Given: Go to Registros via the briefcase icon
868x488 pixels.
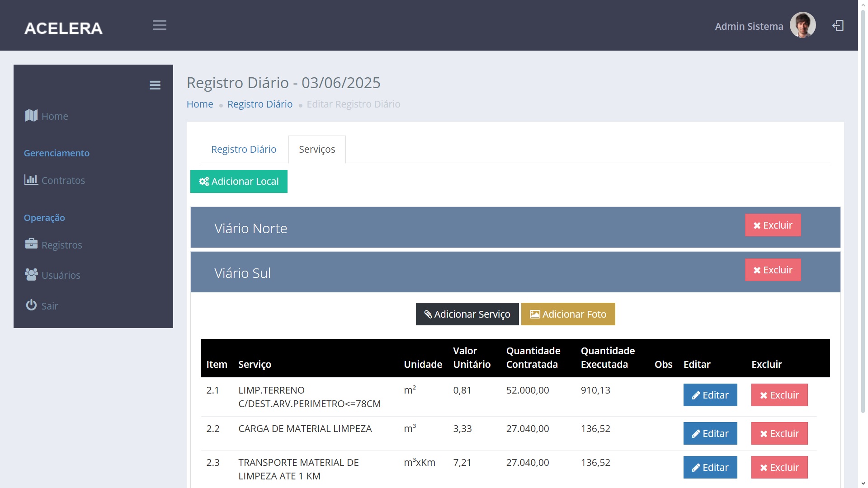Looking at the screenshot, I should (x=31, y=244).
